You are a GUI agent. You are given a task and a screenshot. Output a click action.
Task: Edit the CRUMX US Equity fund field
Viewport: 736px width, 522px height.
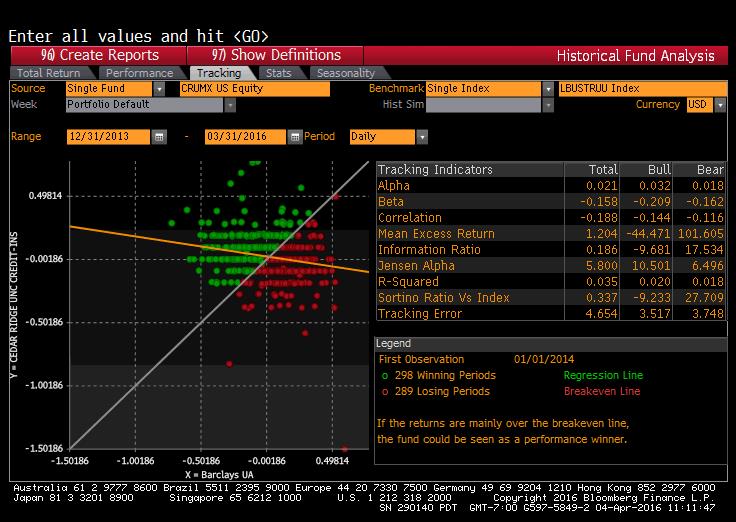pyautogui.click(x=255, y=89)
